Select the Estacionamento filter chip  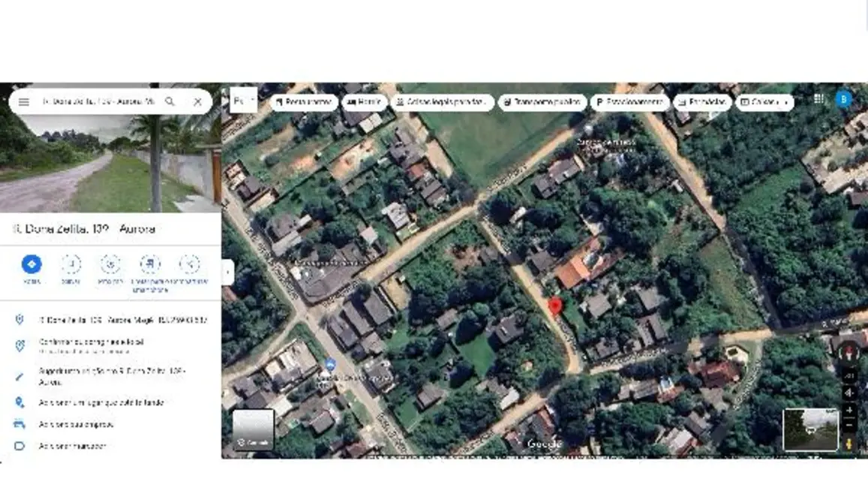pyautogui.click(x=629, y=101)
